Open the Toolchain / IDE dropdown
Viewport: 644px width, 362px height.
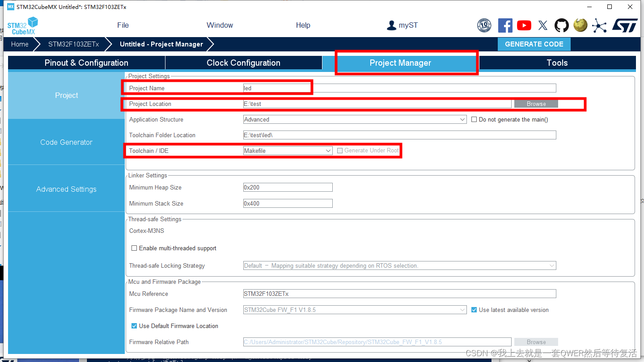(288, 151)
